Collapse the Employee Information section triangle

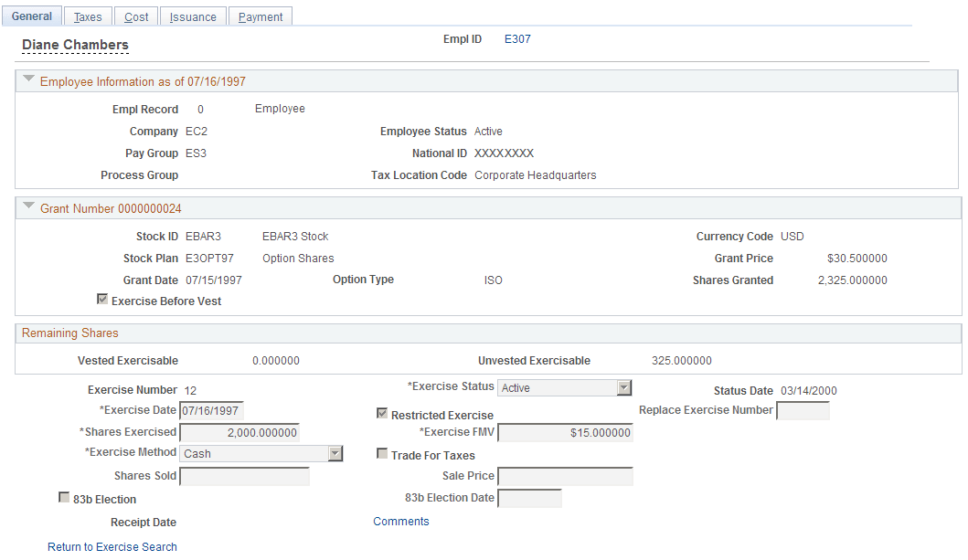[x=28, y=79]
